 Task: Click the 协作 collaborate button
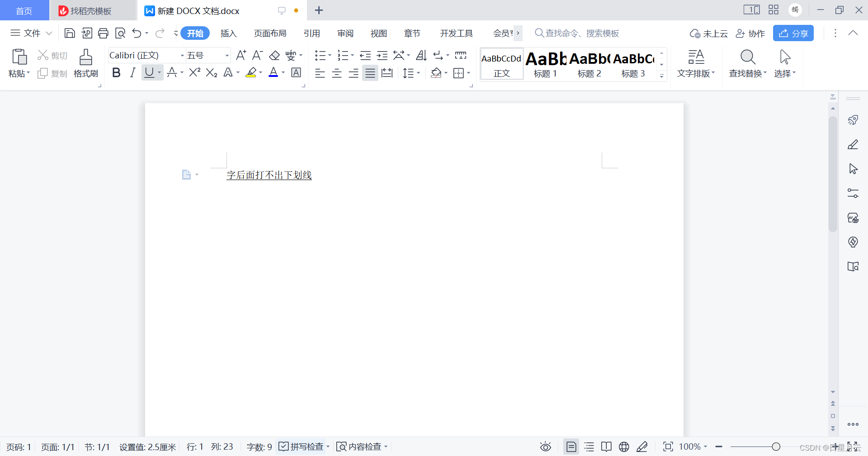coord(750,33)
